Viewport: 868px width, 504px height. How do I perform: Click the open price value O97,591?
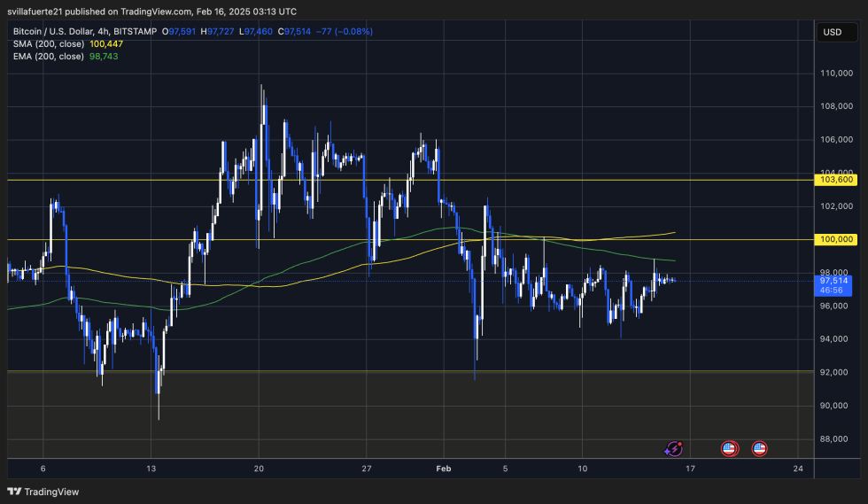click(179, 32)
